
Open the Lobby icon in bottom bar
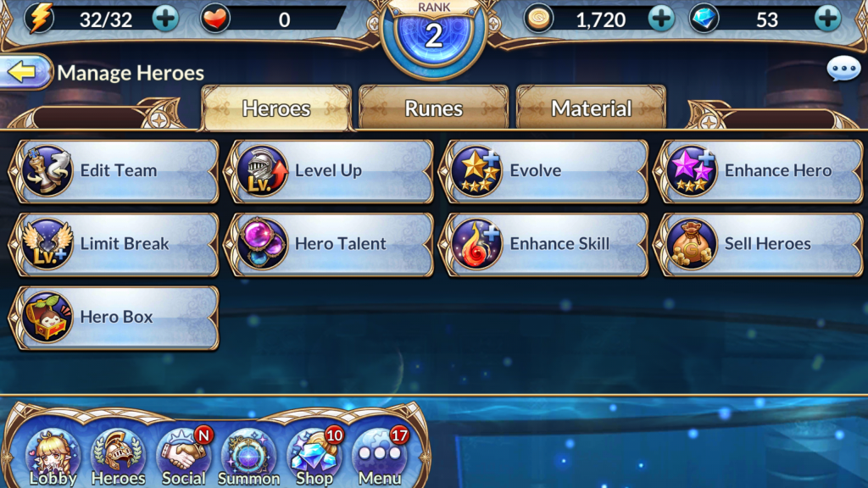(x=53, y=457)
